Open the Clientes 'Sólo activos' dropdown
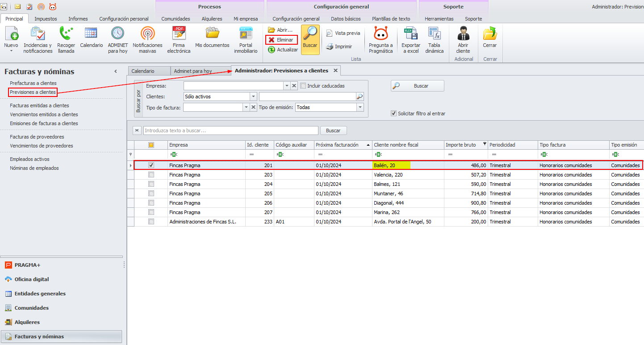 pos(253,97)
